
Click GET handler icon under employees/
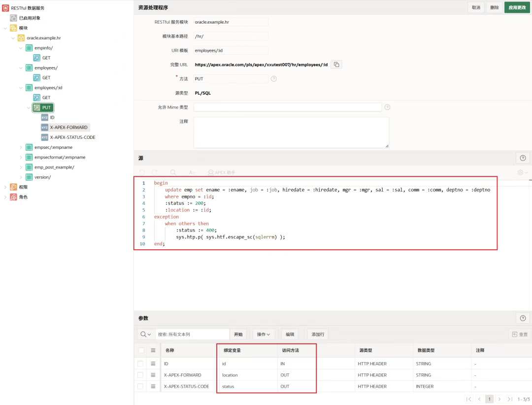click(x=36, y=78)
